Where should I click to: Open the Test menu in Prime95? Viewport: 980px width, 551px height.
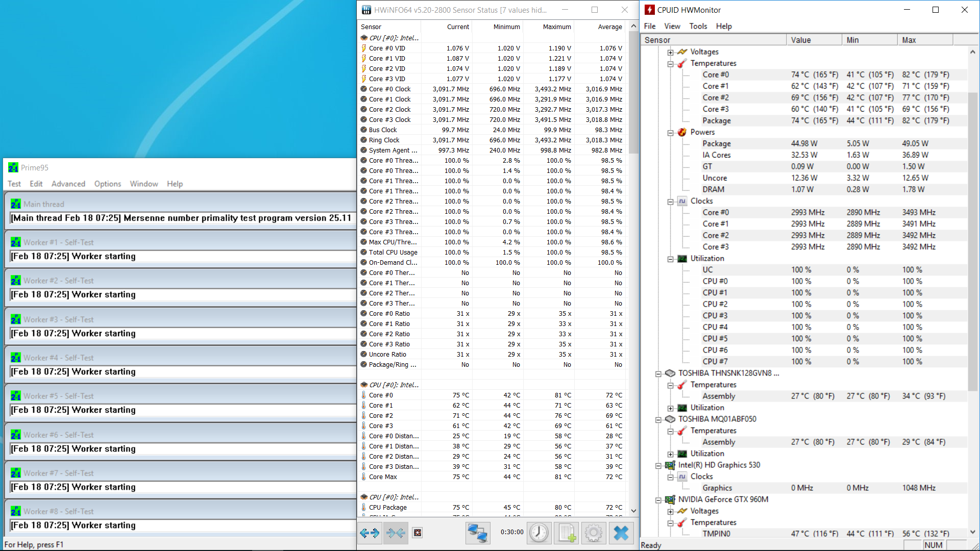point(14,184)
